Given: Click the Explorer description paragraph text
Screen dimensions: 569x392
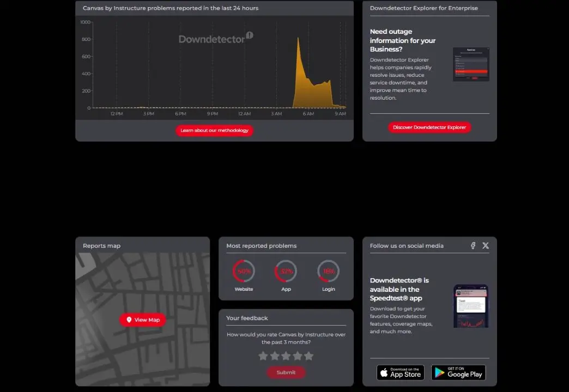Looking at the screenshot, I should (x=401, y=79).
